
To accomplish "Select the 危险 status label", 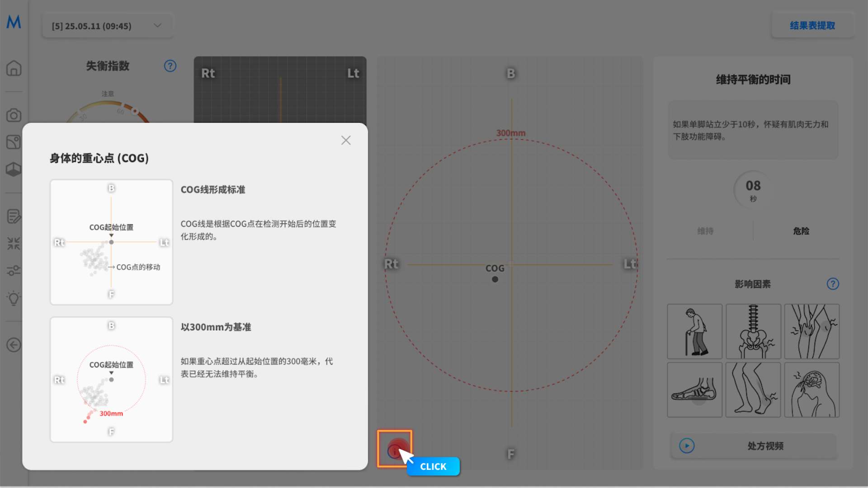I will tap(801, 231).
